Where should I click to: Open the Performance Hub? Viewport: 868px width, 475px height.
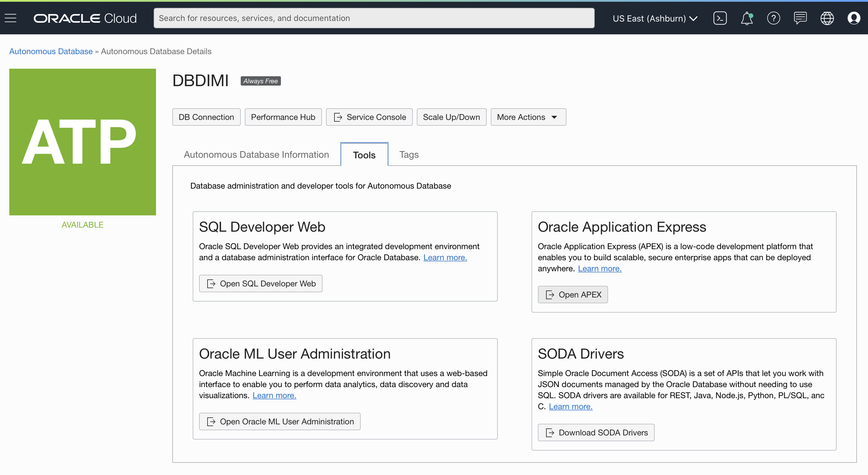[x=283, y=117]
